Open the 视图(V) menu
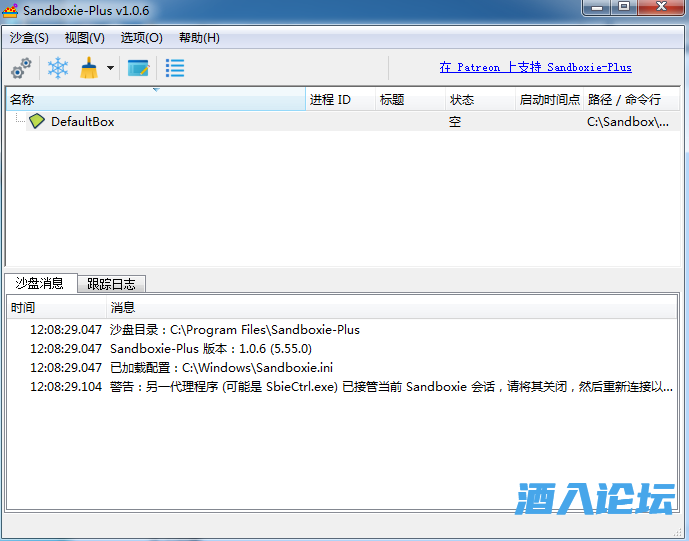689x541 pixels. 84,38
